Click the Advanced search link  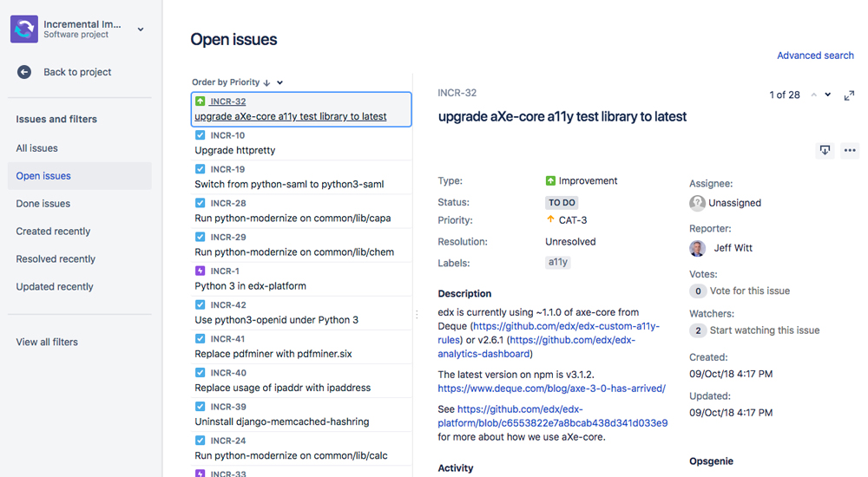tap(815, 56)
